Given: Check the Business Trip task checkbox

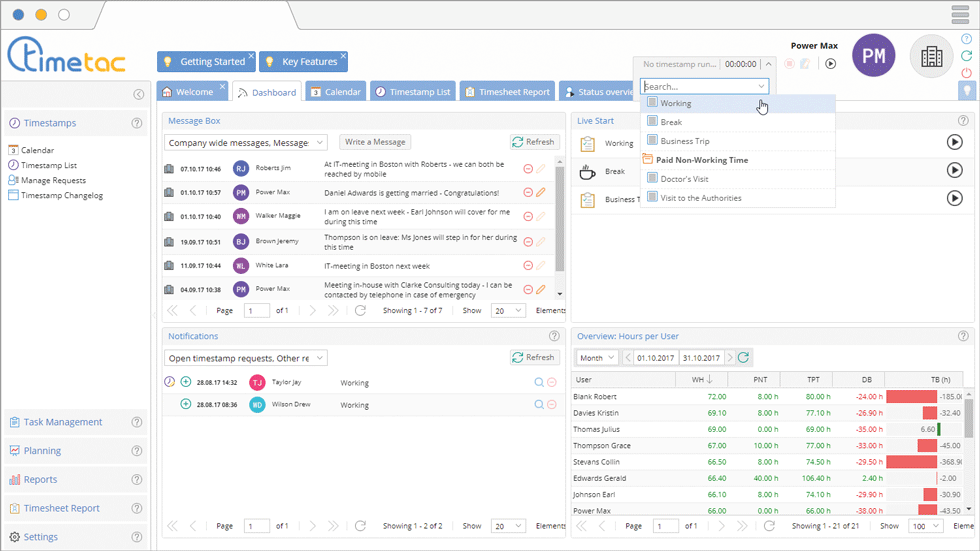Looking at the screenshot, I should (652, 139).
